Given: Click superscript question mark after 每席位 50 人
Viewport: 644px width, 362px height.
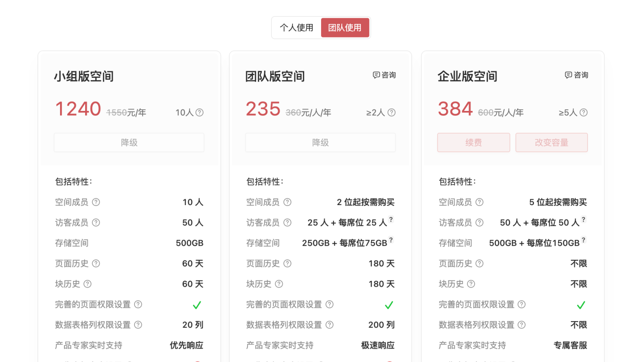Looking at the screenshot, I should point(583,219).
